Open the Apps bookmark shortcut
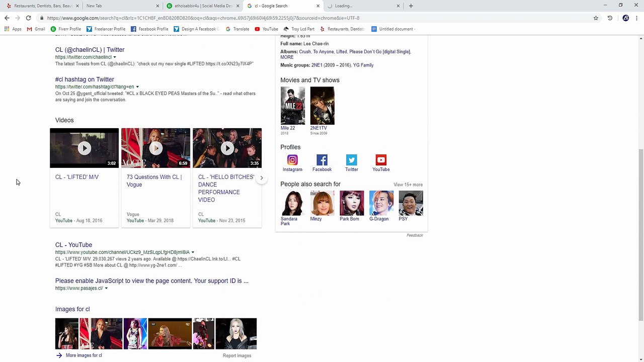644x362 pixels. click(x=13, y=29)
